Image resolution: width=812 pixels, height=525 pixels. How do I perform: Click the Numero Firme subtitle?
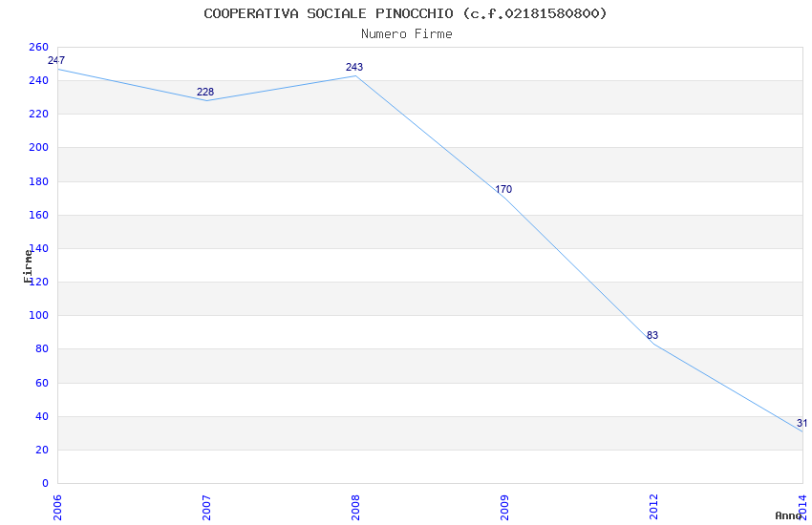coord(406,33)
